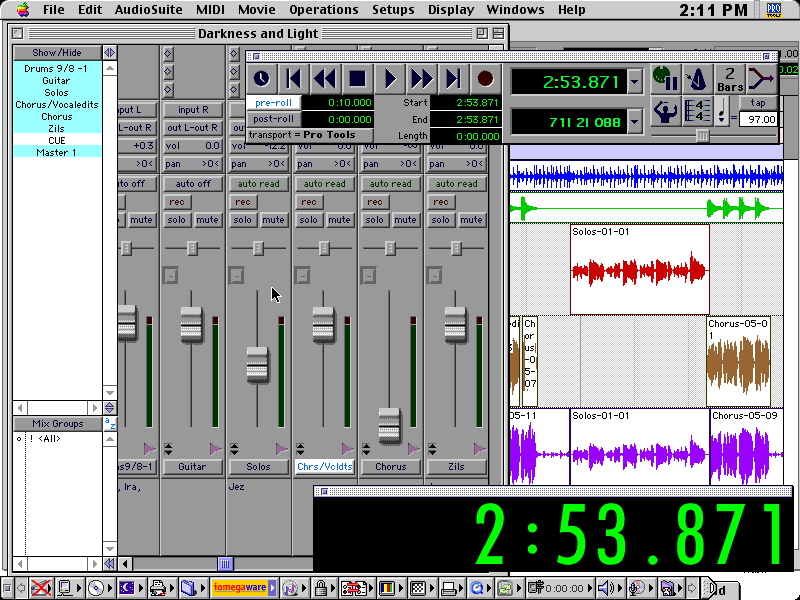800x600 pixels.
Task: Click the Play button in transport
Action: [390, 78]
